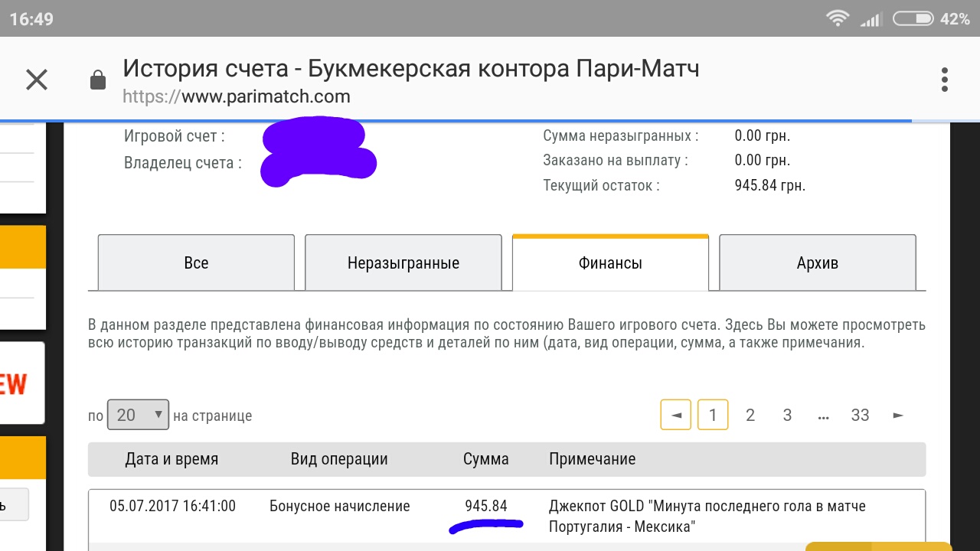
Task: Tap the padlock site security icon
Action: (x=98, y=80)
